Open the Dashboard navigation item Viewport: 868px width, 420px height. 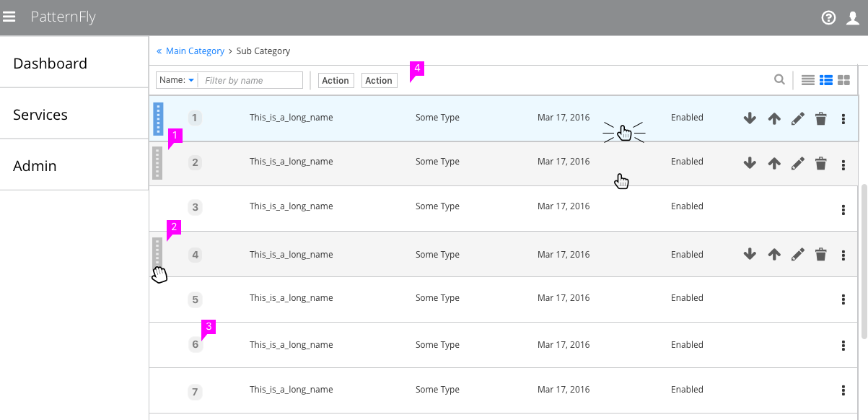(74, 63)
